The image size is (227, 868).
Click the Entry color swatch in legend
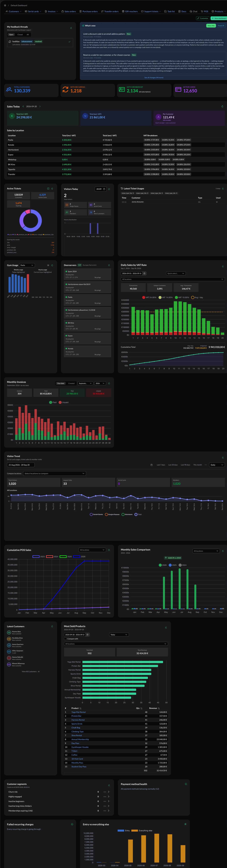point(121,831)
